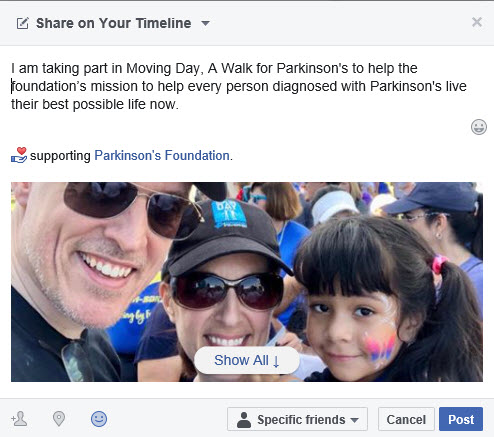The height and width of the screenshot is (437, 494).
Task: Open the Parkinson's Foundation link
Action: pos(162,156)
